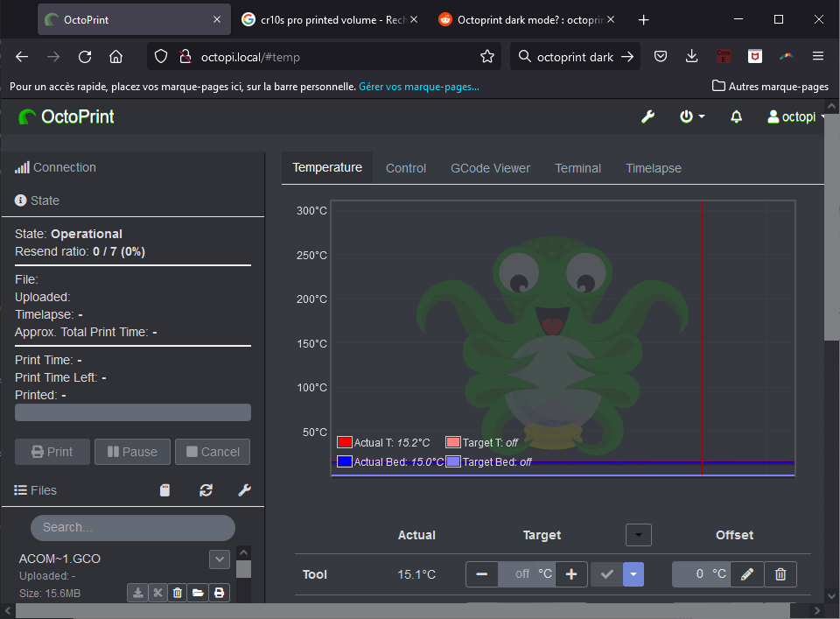Load and print ACOM~1.GCO

pos(219,593)
